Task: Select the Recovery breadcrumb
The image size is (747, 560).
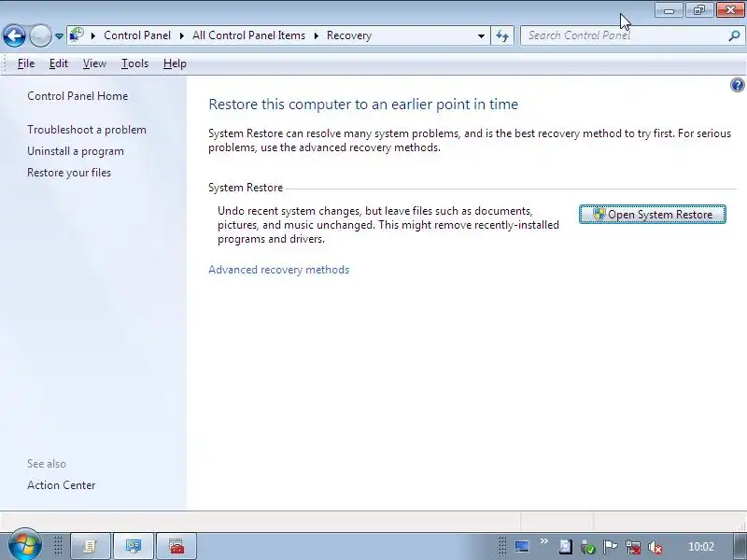Action: (349, 35)
